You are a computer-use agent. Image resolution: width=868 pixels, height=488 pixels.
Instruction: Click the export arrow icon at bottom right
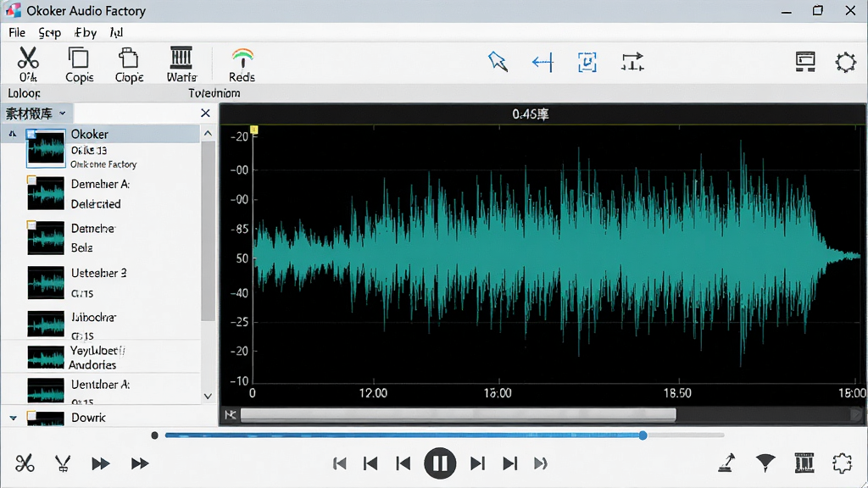726,463
